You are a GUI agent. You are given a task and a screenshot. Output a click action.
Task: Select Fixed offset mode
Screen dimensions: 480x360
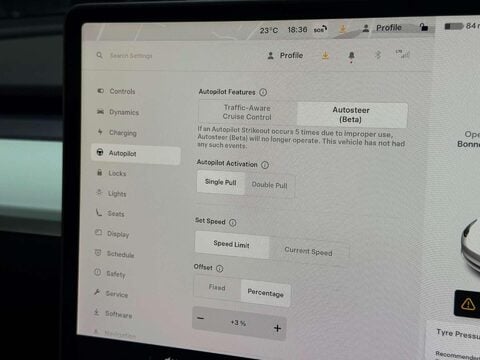coord(217,287)
